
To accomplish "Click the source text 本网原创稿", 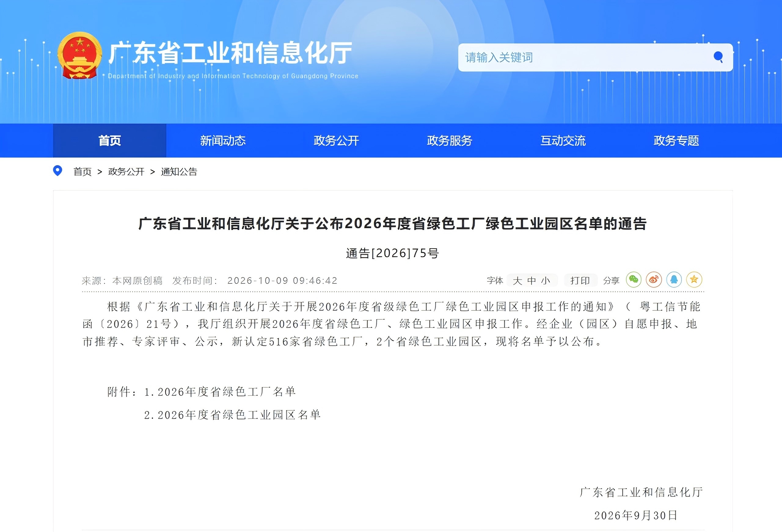I will pyautogui.click(x=137, y=281).
